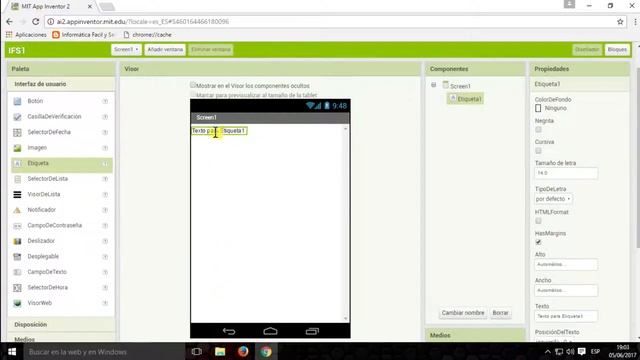Bookmark this page with the star icon

620,22
